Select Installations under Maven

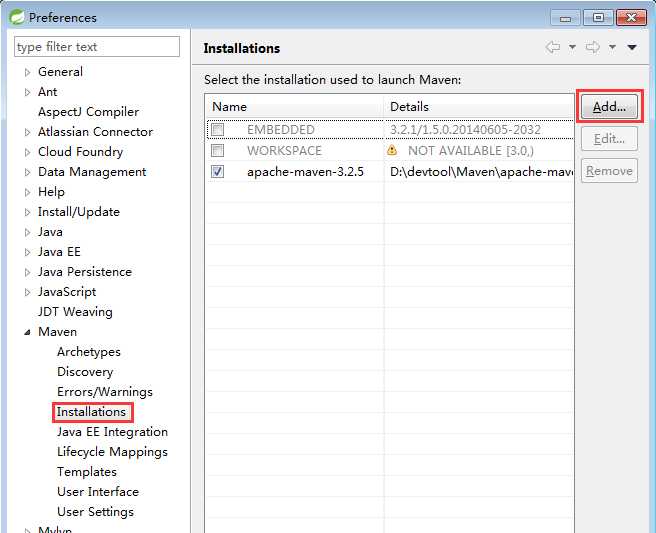(x=91, y=412)
